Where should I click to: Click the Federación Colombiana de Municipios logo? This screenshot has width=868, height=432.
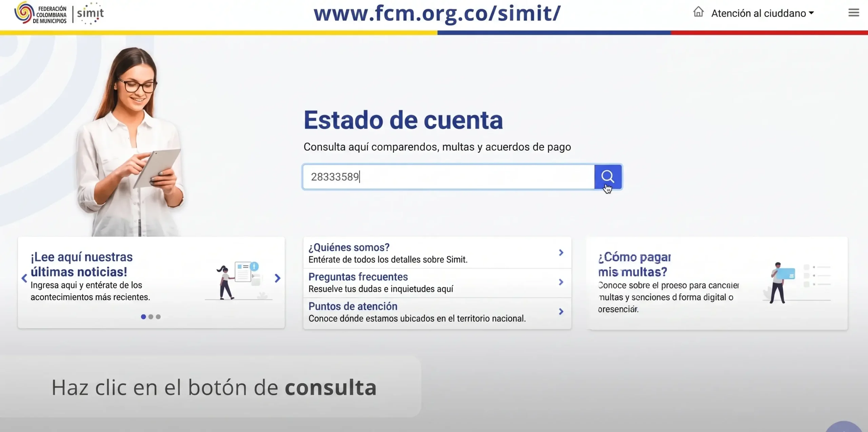(41, 14)
